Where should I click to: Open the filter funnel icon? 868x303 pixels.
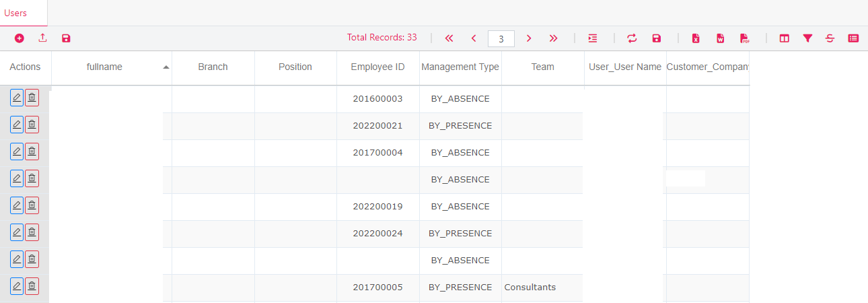tap(807, 38)
